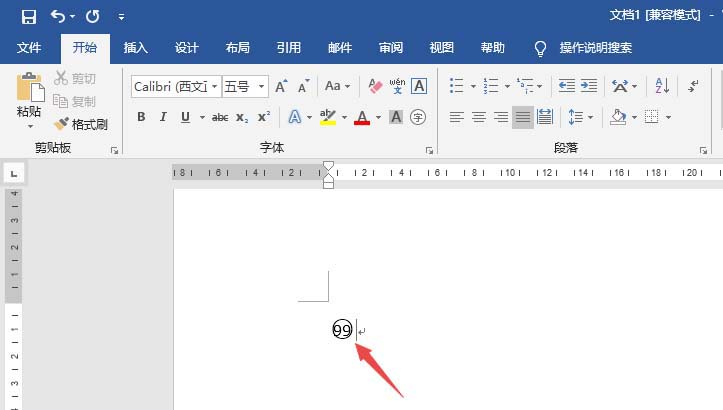Open the font color dropdown arrow

(379, 118)
